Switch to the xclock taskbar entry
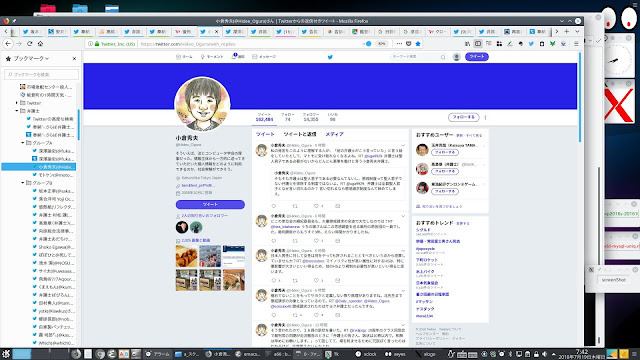The image size is (640, 360). pyautogui.click(x=367, y=354)
